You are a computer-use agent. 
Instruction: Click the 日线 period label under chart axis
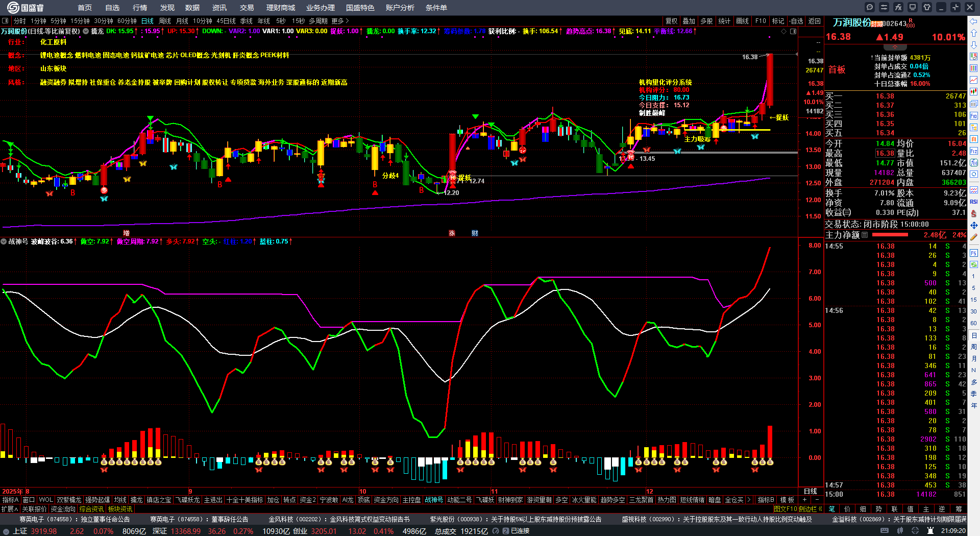(811, 491)
